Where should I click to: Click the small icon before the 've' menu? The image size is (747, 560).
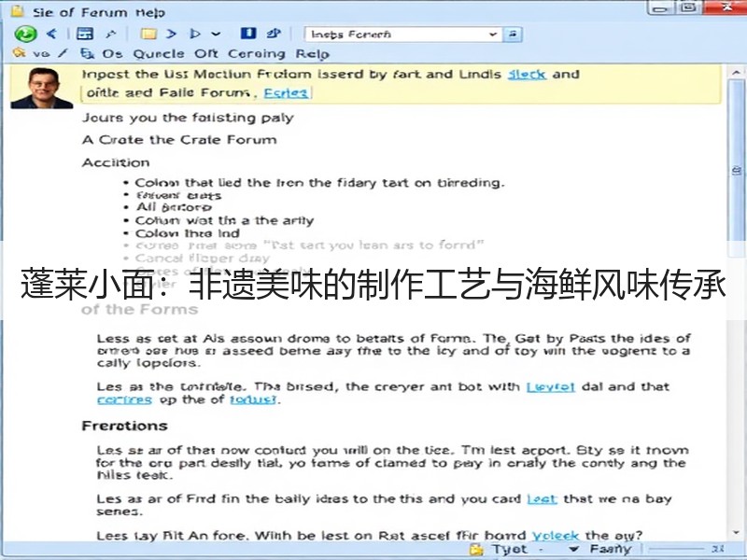19,52
